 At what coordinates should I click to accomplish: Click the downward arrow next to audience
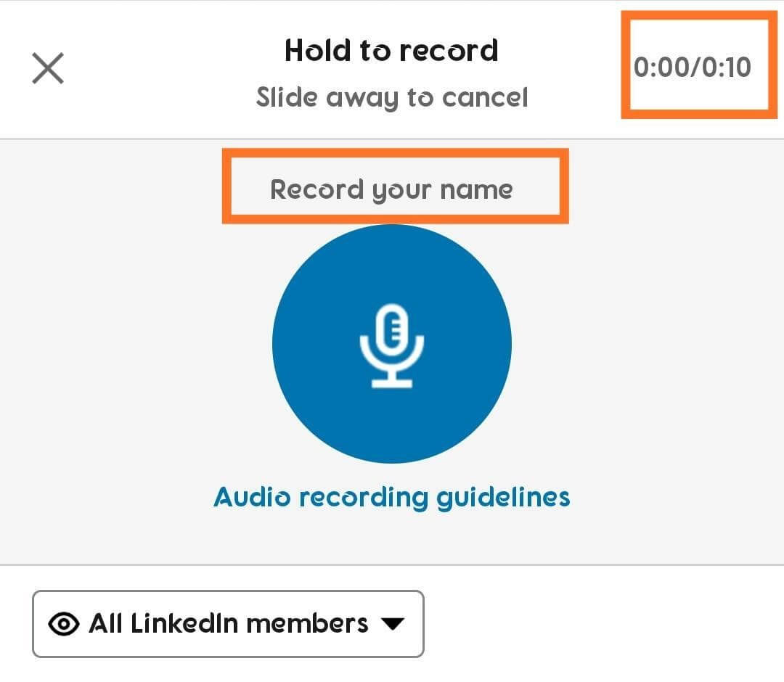pos(393,624)
